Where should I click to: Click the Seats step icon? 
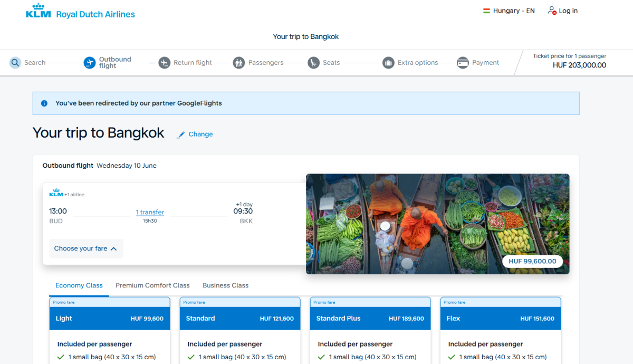pos(314,63)
